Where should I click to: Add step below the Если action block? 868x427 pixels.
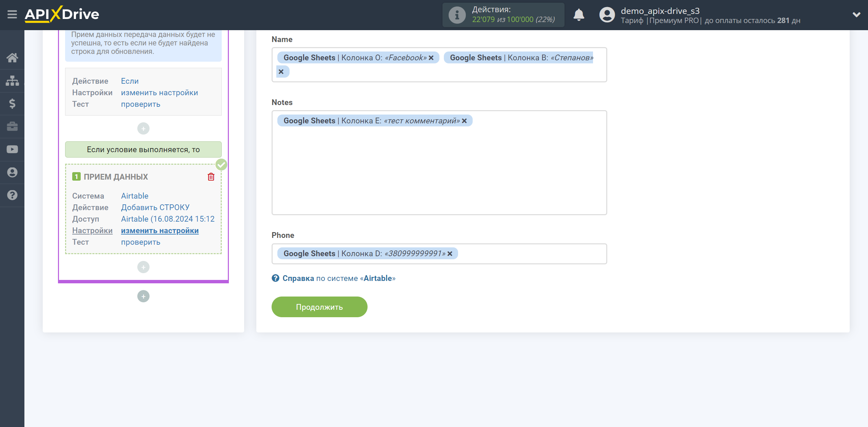[143, 129]
